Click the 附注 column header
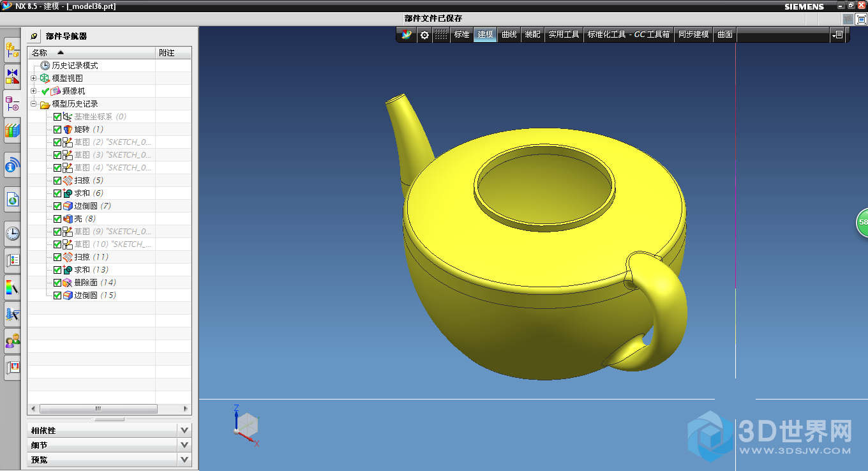 tap(173, 53)
